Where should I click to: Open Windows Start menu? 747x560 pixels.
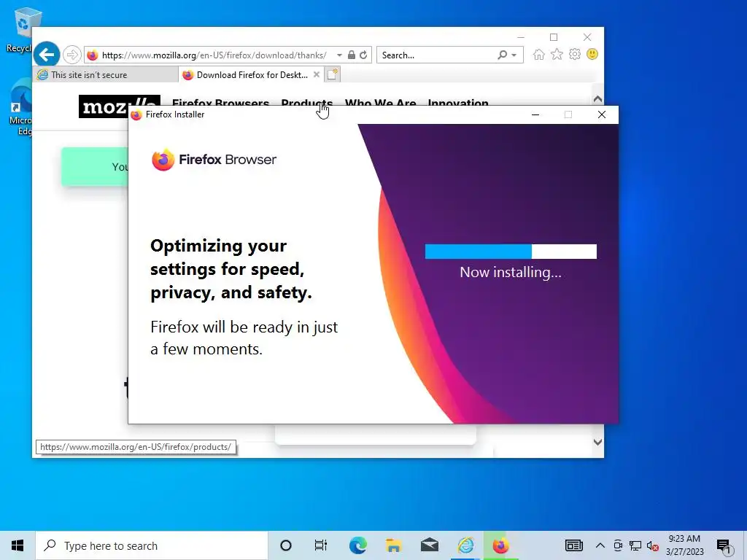(18, 545)
